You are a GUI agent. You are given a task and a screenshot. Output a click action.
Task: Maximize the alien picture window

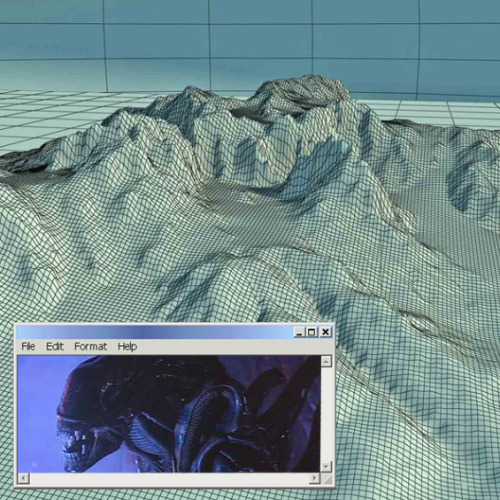coord(312,332)
